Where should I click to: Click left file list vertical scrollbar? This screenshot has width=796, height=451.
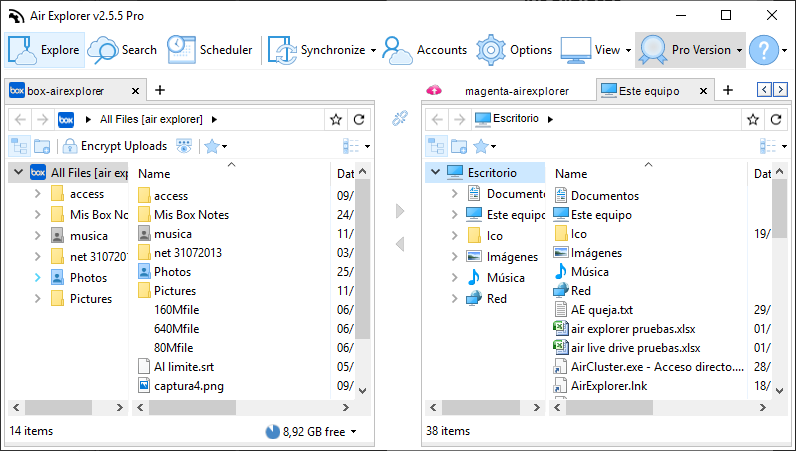(x=362, y=259)
